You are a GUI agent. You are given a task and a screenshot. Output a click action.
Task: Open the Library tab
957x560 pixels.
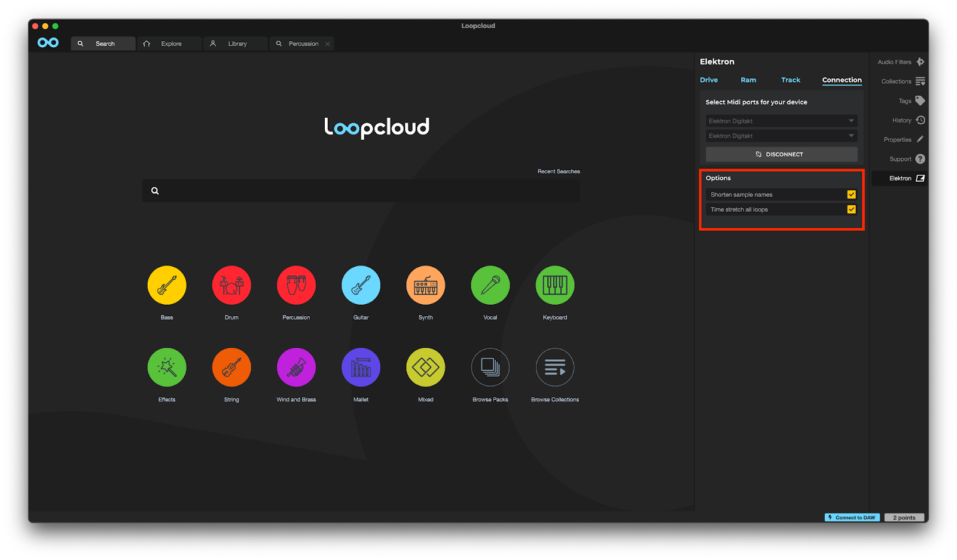point(236,44)
